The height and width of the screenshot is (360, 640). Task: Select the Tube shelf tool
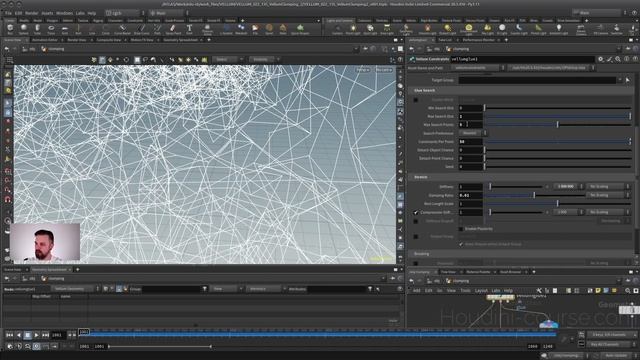pyautogui.click(x=37, y=29)
